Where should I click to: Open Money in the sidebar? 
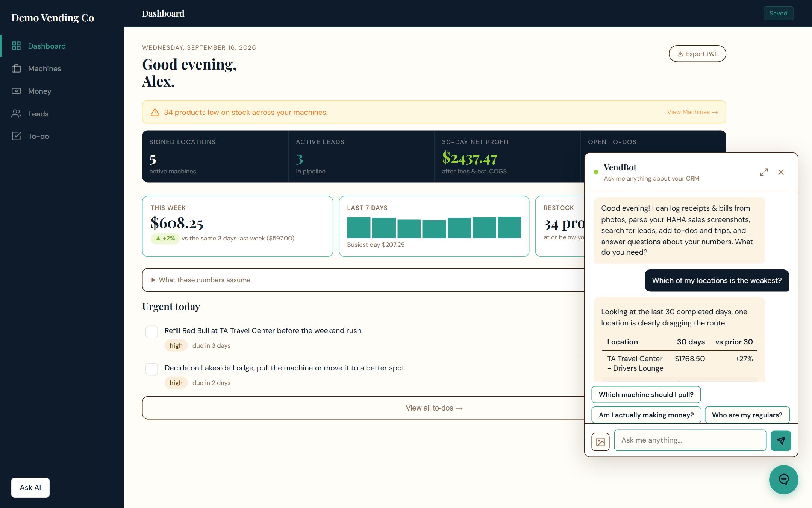pos(62,91)
